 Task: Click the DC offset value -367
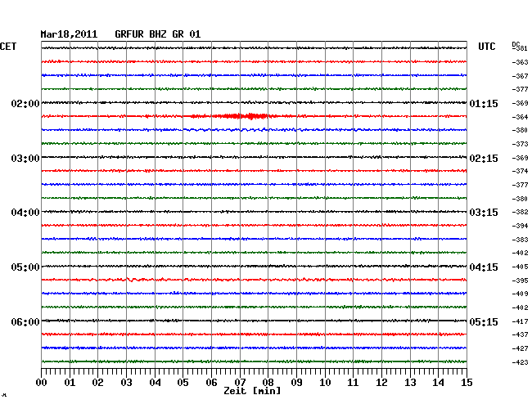520,76
